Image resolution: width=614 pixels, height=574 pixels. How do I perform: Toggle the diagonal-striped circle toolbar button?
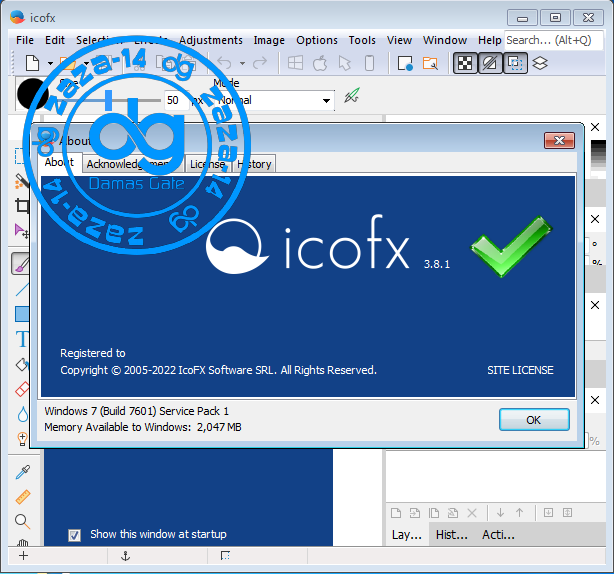coord(490,63)
